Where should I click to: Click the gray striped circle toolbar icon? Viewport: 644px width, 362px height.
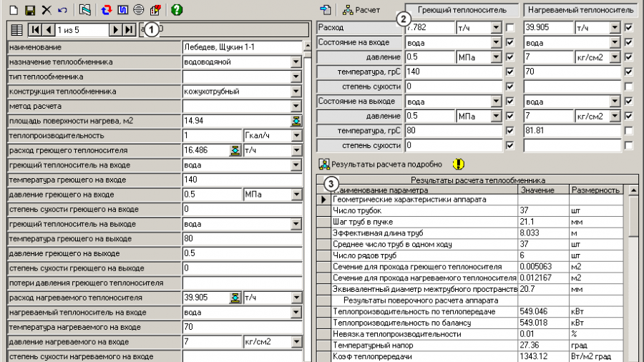[x=139, y=9]
